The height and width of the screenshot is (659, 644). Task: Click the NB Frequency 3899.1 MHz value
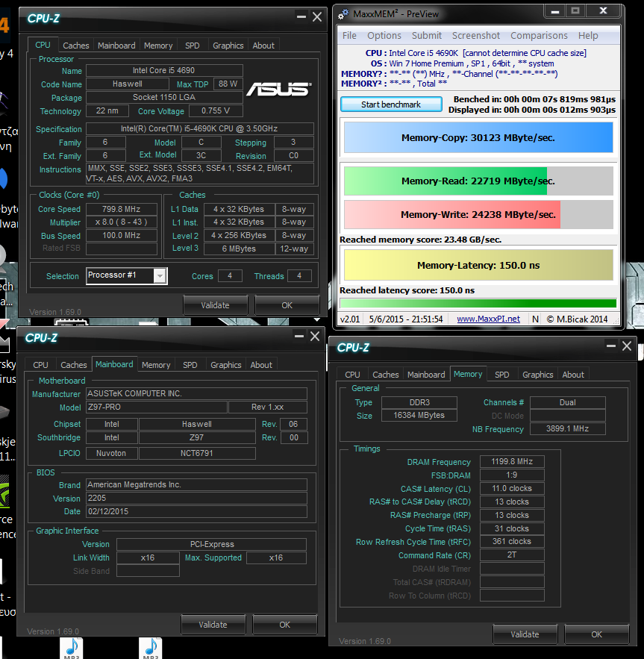(x=567, y=428)
